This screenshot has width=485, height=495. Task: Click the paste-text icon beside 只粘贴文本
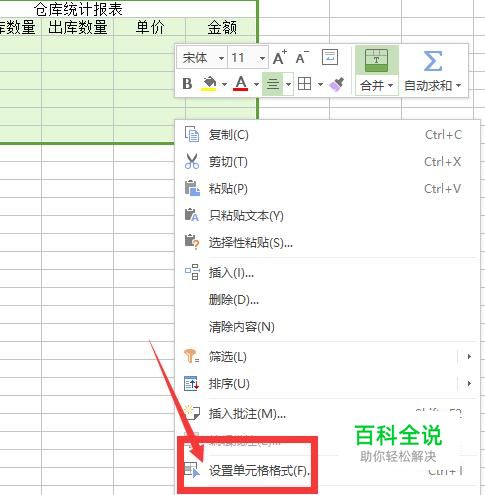pos(192,215)
